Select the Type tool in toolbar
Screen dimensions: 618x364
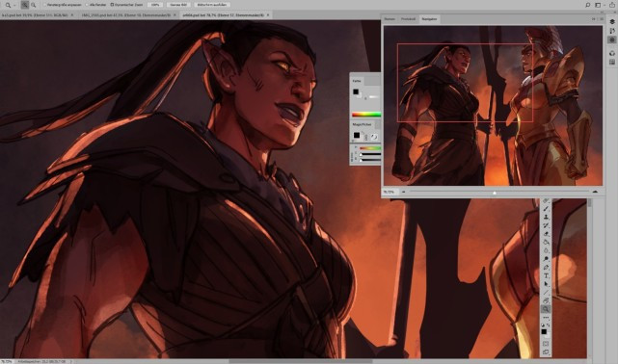click(x=546, y=275)
